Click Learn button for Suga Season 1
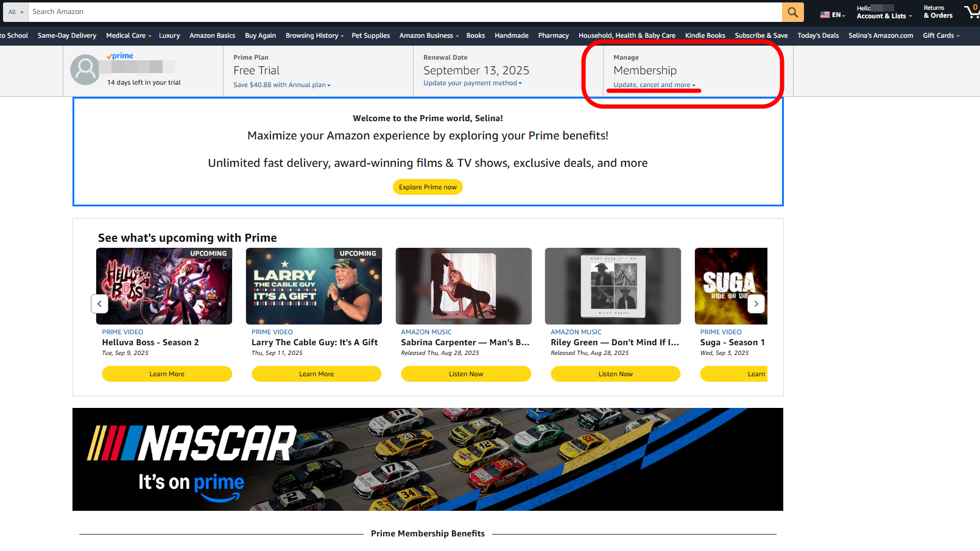 click(734, 374)
